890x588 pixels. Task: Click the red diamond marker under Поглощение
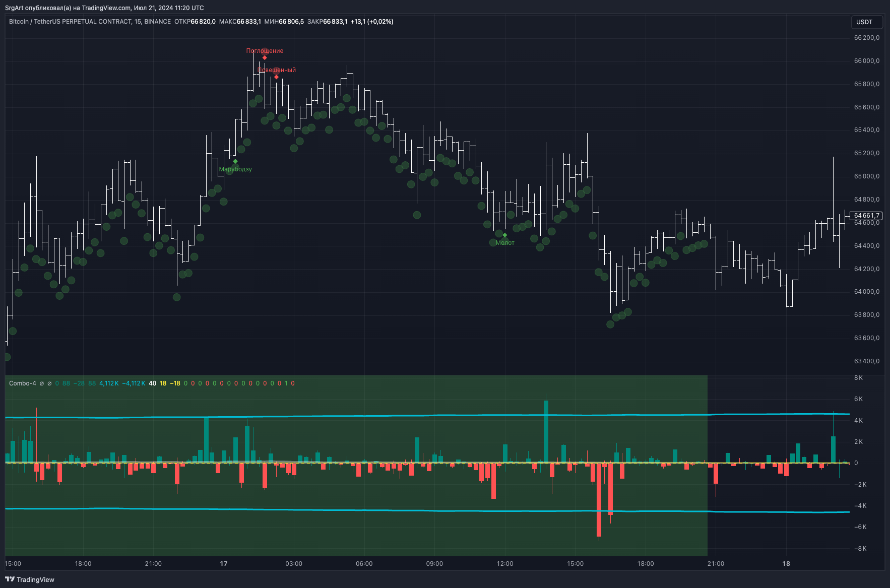(x=265, y=58)
